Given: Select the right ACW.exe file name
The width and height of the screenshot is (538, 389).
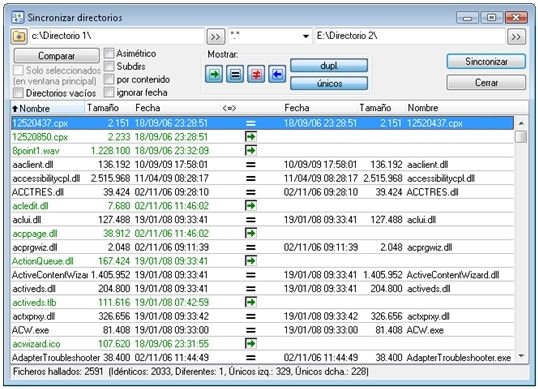Looking at the screenshot, I should tap(425, 330).
